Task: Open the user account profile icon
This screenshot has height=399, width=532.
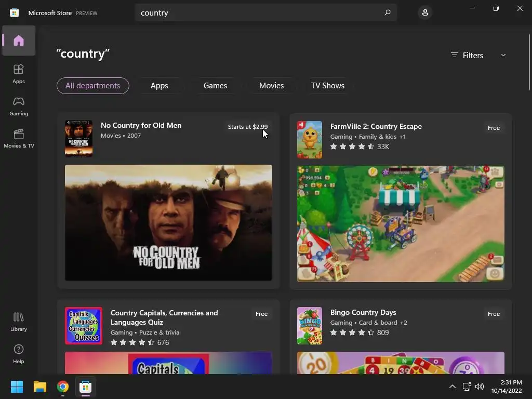Action: click(425, 12)
